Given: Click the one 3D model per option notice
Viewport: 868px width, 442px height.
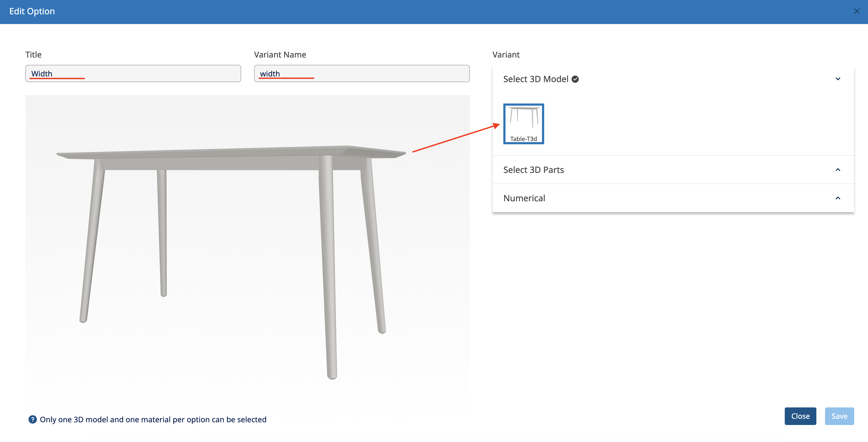Looking at the screenshot, I should (153, 419).
